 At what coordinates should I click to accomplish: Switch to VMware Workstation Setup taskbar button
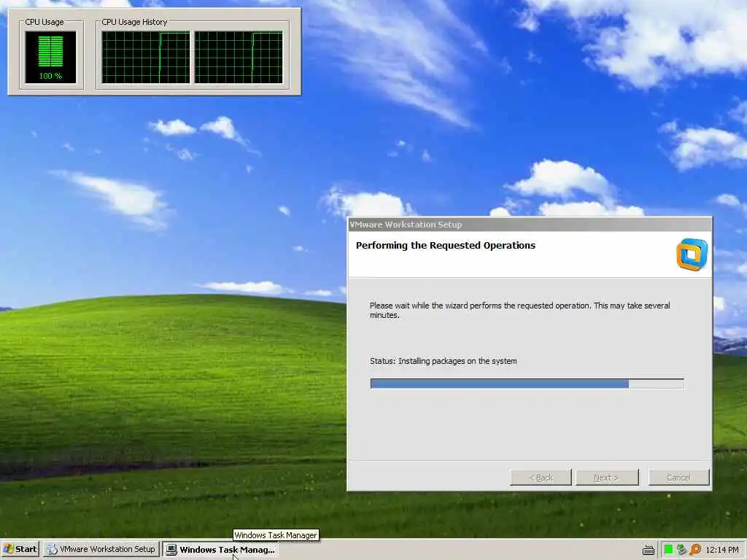(101, 549)
